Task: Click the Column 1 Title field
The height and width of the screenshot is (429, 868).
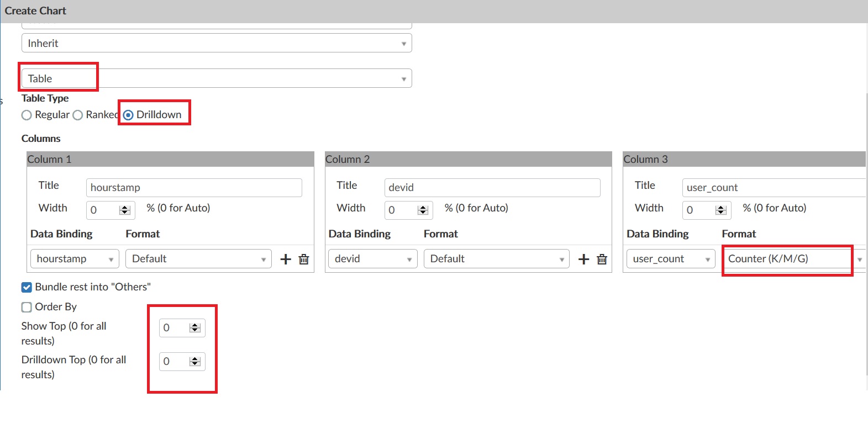Action: point(193,188)
